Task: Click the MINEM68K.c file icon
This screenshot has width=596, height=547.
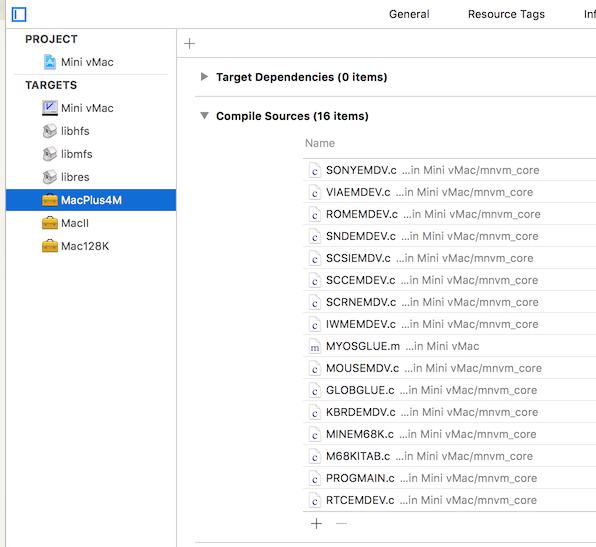Action: (314, 434)
